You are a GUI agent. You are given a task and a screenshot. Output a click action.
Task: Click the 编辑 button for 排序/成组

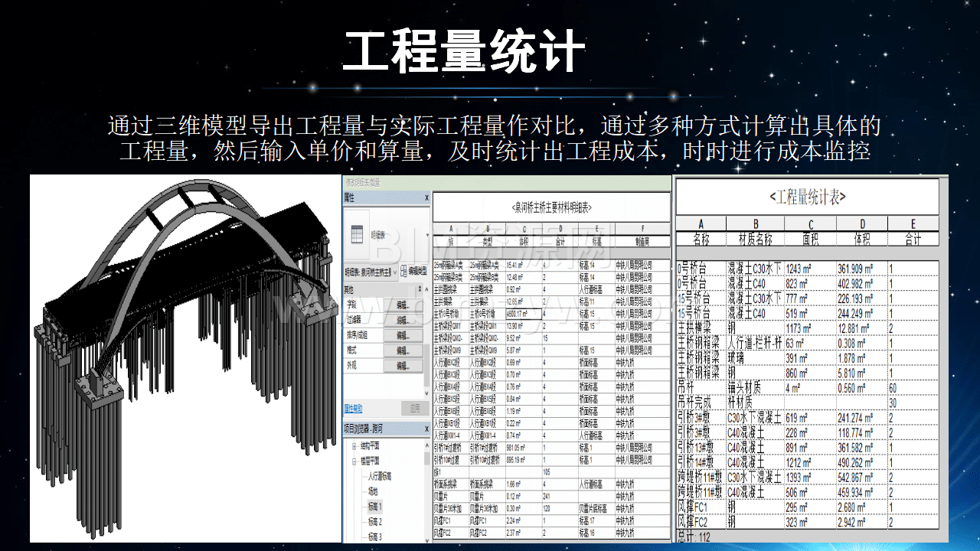point(403,336)
